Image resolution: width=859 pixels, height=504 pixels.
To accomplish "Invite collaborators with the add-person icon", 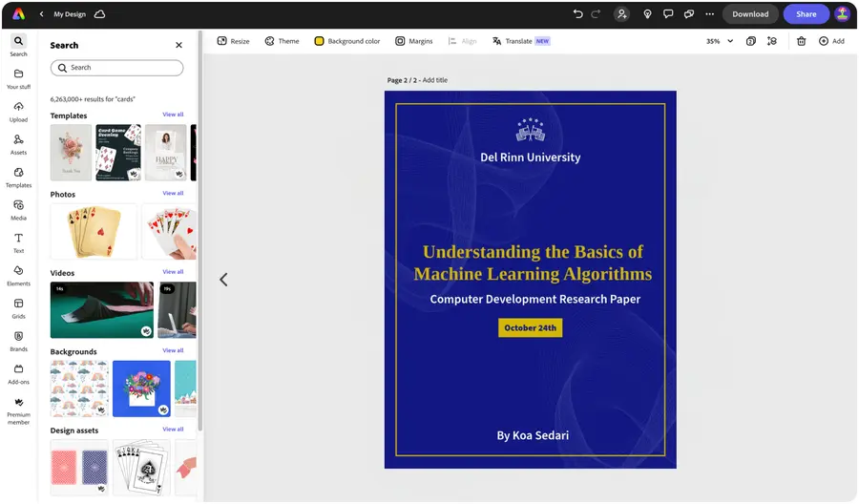I will coord(621,14).
